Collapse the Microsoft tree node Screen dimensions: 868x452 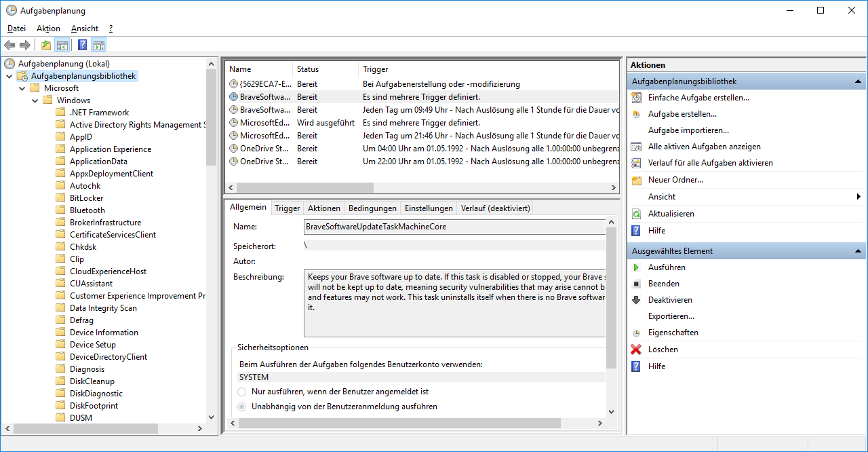pos(22,88)
